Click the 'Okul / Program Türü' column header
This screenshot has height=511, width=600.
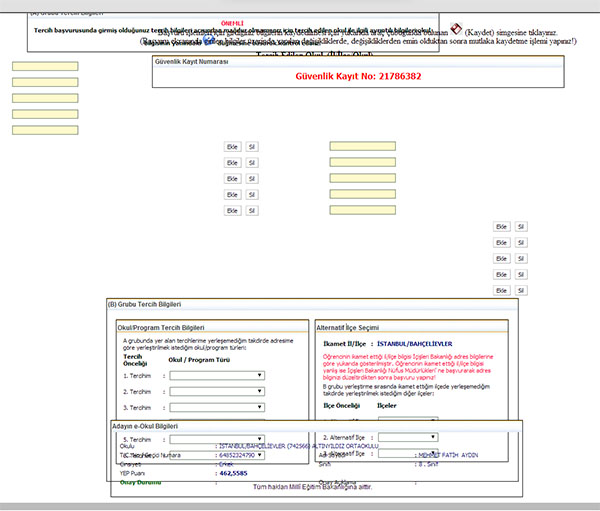199,360
